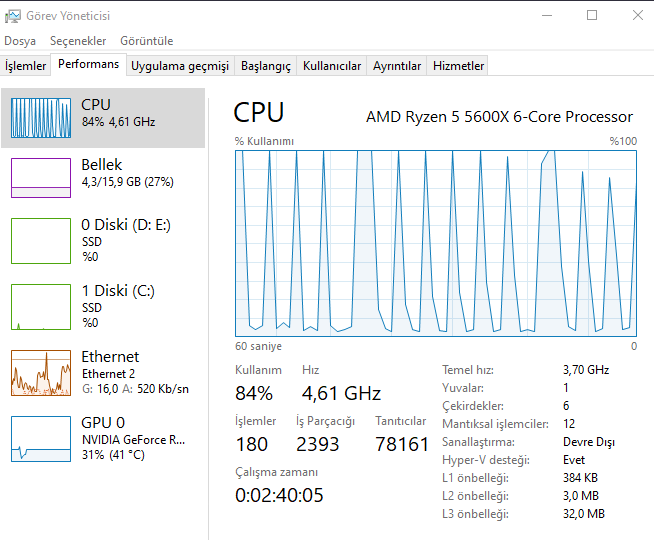Maximize the Görev Yöneticisi window
The height and width of the screenshot is (550, 654).
(592, 15)
